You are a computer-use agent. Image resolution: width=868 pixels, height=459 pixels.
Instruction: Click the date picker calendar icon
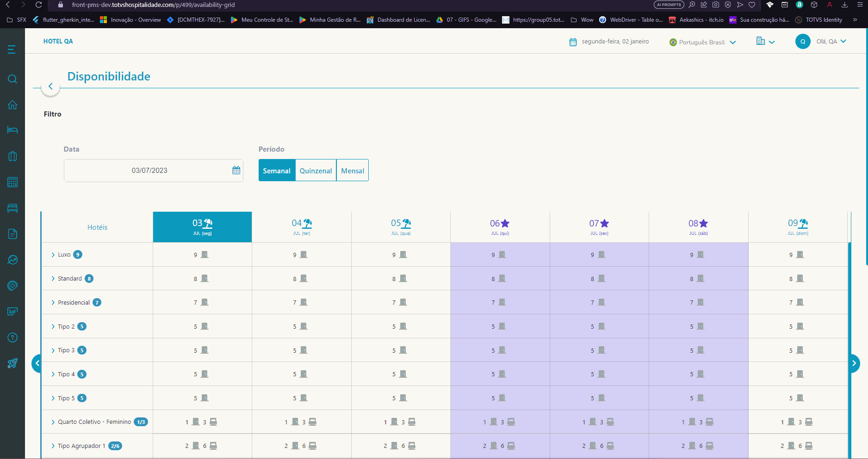pyautogui.click(x=236, y=171)
